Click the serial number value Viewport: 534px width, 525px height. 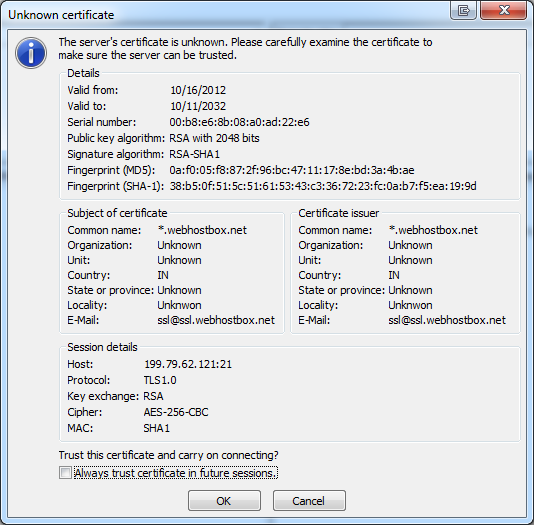pos(239,122)
